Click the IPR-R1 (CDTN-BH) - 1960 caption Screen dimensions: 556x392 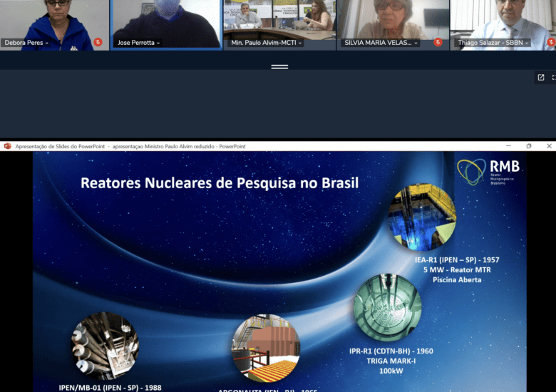pyautogui.click(x=391, y=351)
